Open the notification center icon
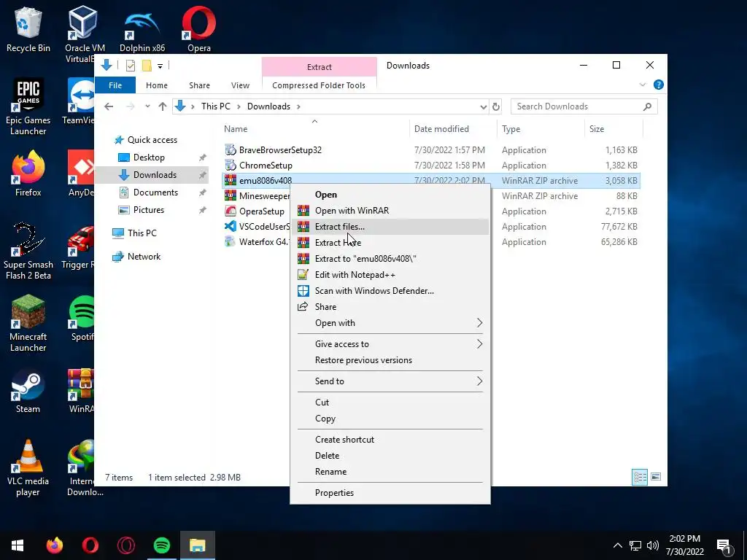747x560 pixels. click(724, 545)
